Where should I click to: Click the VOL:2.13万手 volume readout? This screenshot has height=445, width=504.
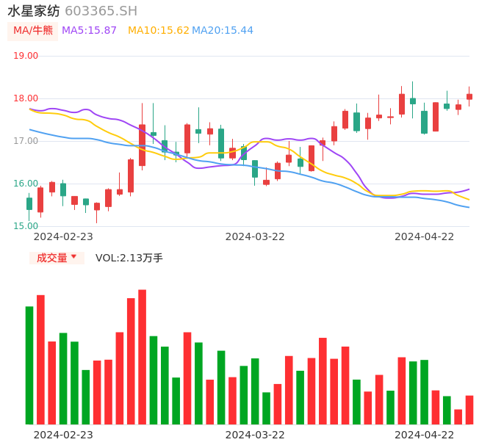[129, 258]
